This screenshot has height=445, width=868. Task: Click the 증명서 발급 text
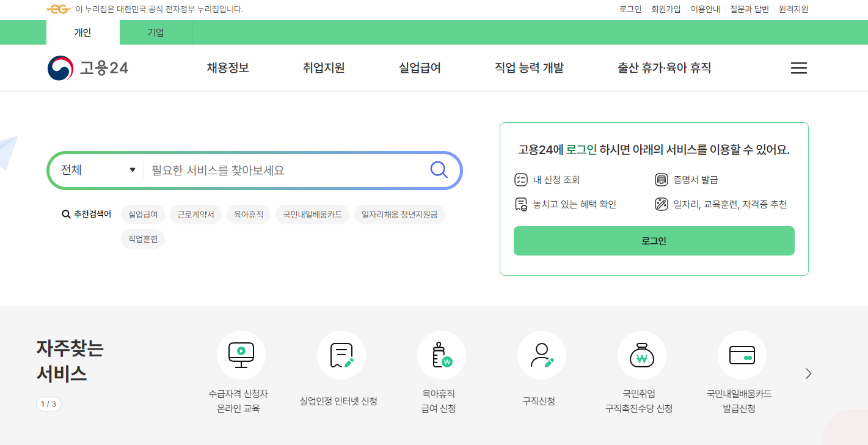(x=695, y=180)
